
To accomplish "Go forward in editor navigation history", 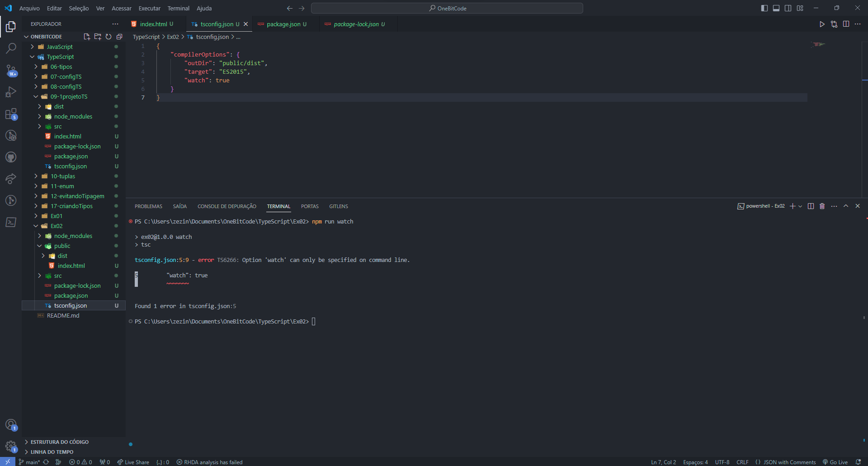I will (302, 8).
